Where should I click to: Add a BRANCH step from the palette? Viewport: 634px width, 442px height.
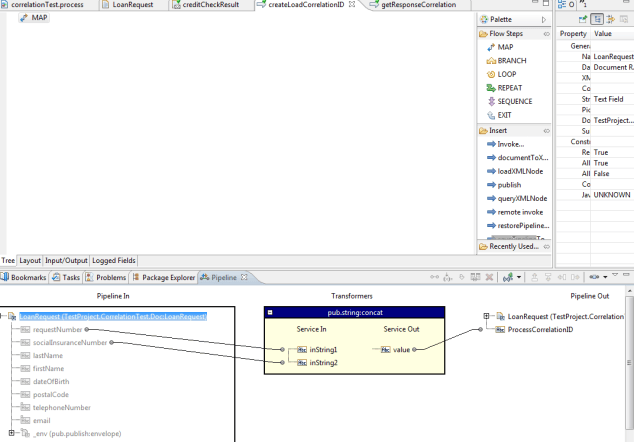pos(507,61)
